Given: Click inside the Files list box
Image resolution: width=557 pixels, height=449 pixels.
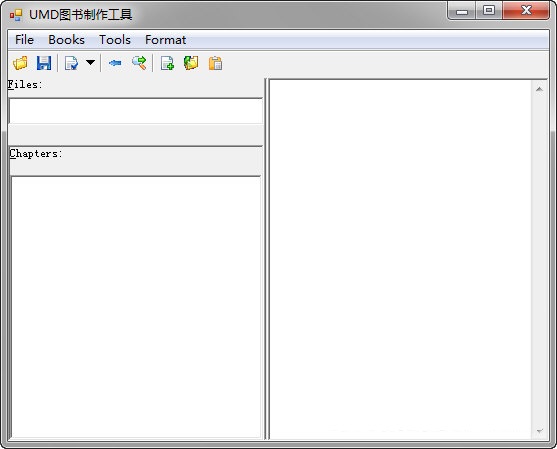Looking at the screenshot, I should click(x=135, y=111).
